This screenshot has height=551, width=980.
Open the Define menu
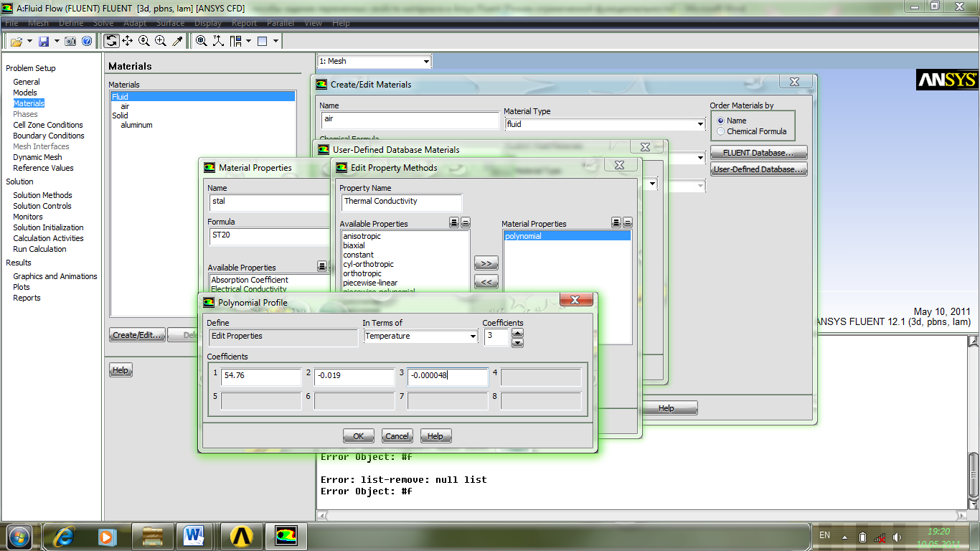coord(71,23)
